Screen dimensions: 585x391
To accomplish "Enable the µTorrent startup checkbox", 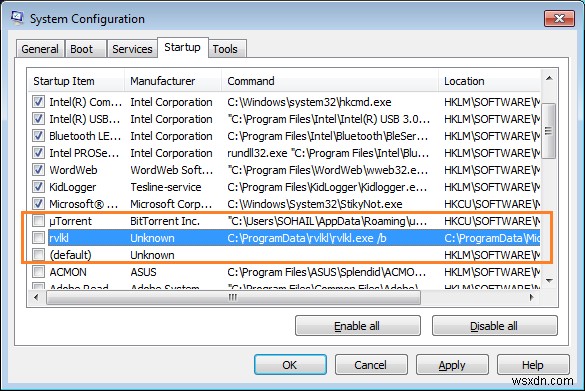I will pyautogui.click(x=38, y=221).
